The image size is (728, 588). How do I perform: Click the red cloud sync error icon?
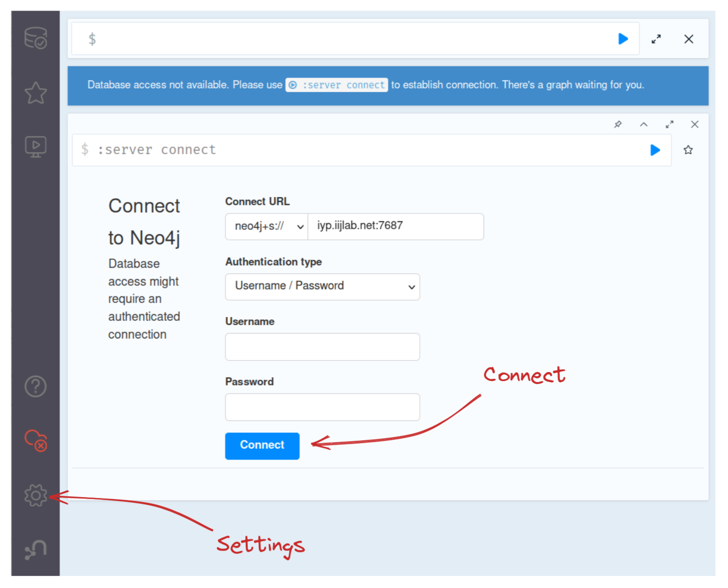36,441
